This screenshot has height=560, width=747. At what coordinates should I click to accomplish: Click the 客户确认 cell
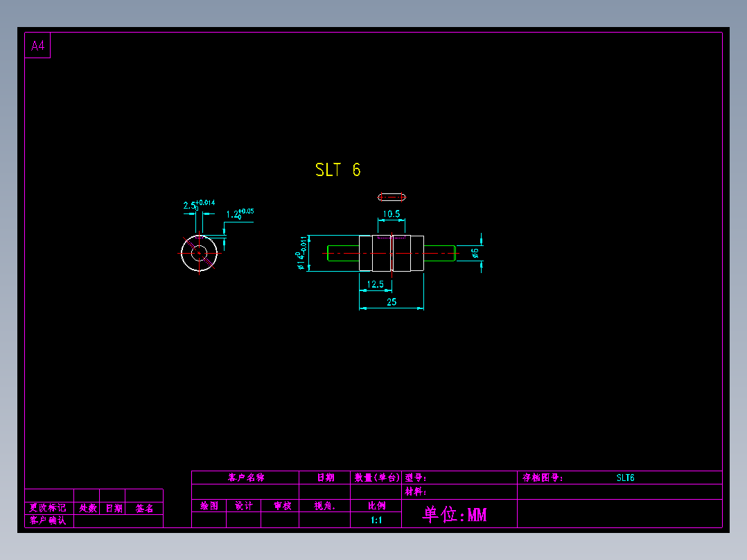[48, 520]
